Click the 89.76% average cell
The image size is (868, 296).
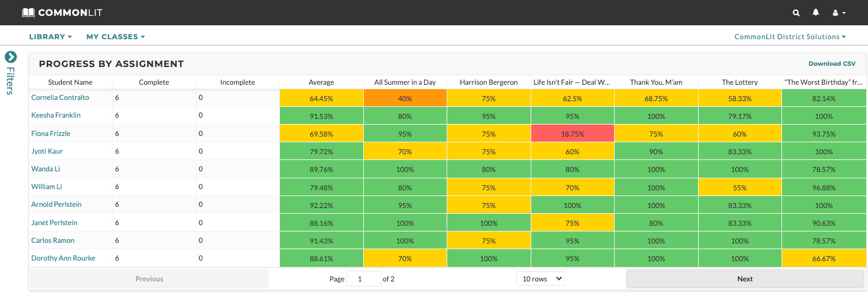click(322, 169)
